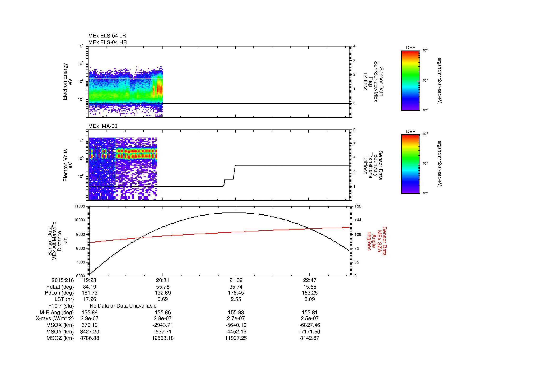The width and height of the screenshot is (555, 392).
Task: Click the MSOY value 3427.20
Action: tap(90, 332)
